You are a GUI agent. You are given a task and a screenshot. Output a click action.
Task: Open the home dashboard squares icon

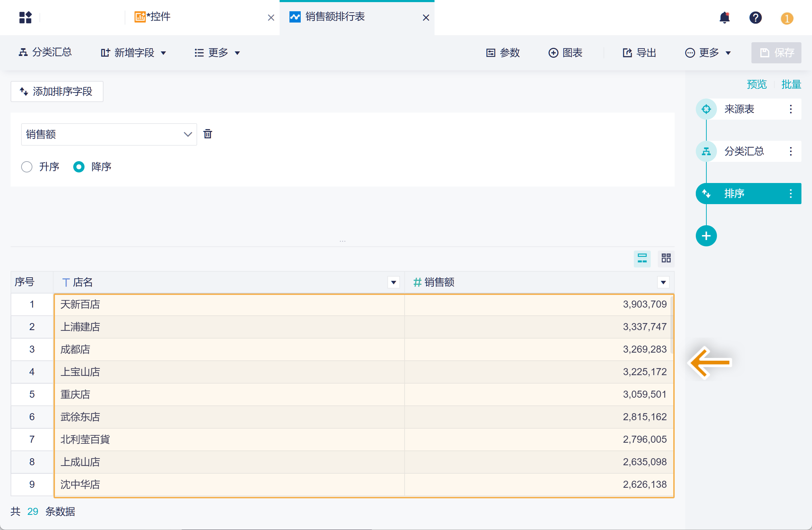[x=25, y=17]
